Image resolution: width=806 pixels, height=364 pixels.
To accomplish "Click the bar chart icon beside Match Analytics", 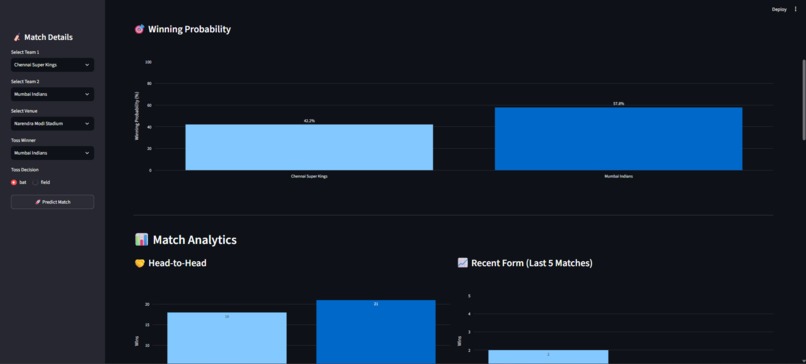I will tap(141, 240).
